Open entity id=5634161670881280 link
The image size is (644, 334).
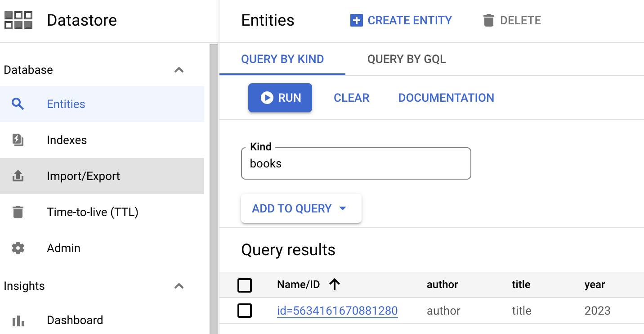(337, 311)
